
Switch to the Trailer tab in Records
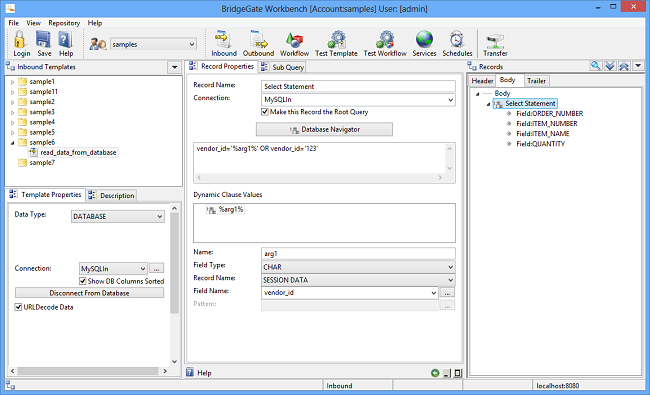[536, 81]
